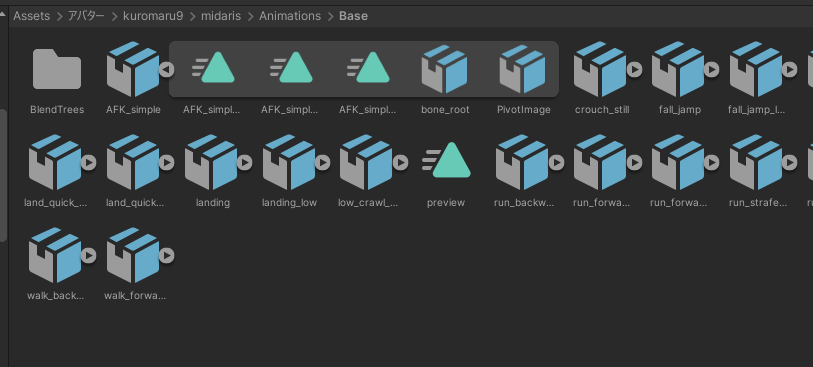Select the AFK_simple model asset icon
The height and width of the screenshot is (367, 813).
(x=132, y=69)
